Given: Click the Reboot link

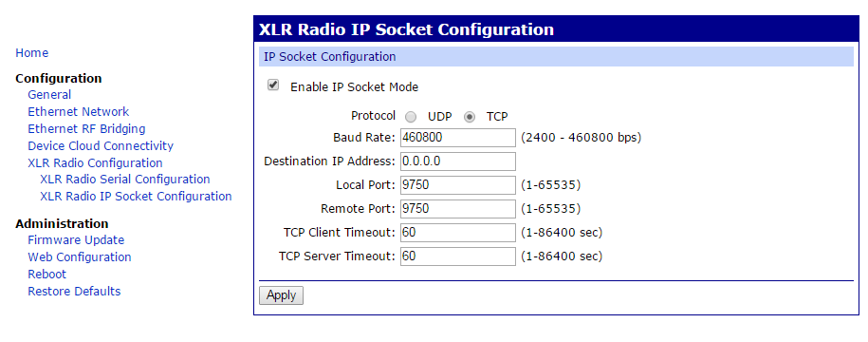Looking at the screenshot, I should point(47,275).
